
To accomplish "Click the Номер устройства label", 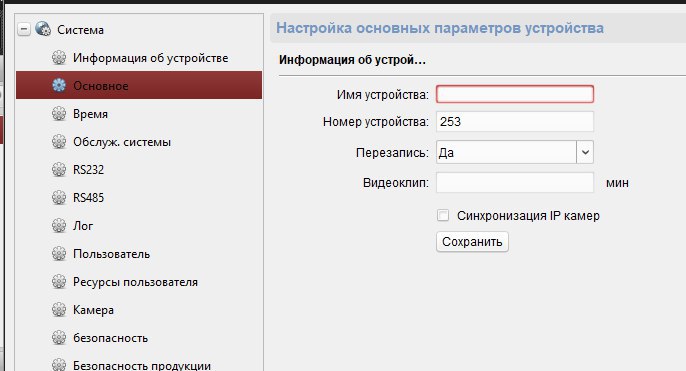I will point(376,122).
